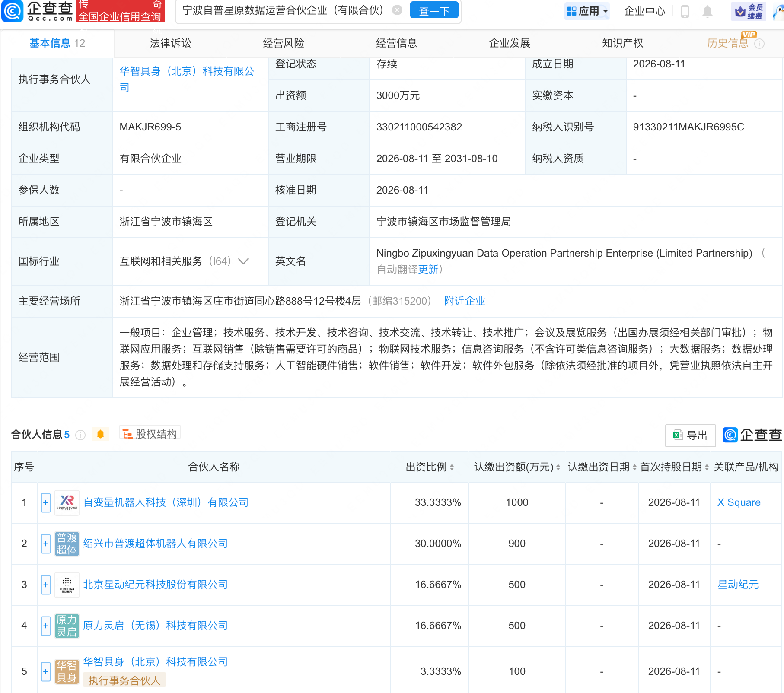
Task: Click the 星动纪元 Robotera company logo
Action: pyautogui.click(x=67, y=585)
